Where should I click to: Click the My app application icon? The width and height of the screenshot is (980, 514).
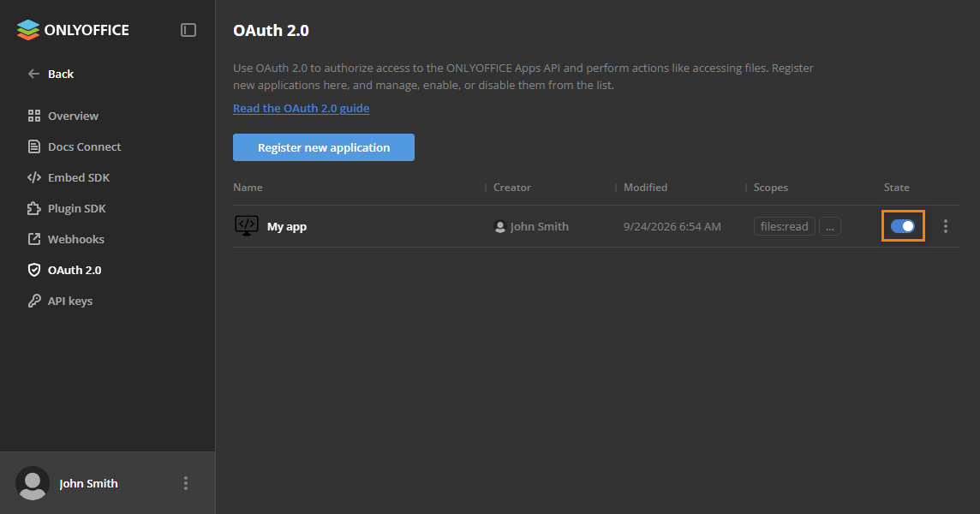pyautogui.click(x=246, y=226)
